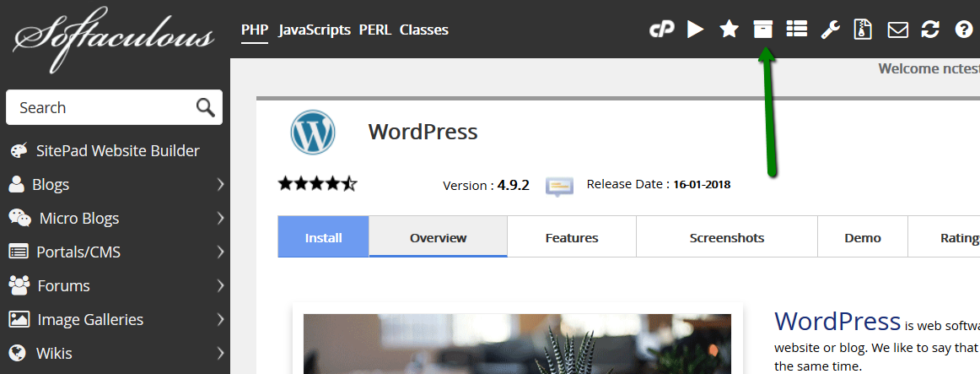
Task: Click the search magnifier icon
Action: [206, 107]
